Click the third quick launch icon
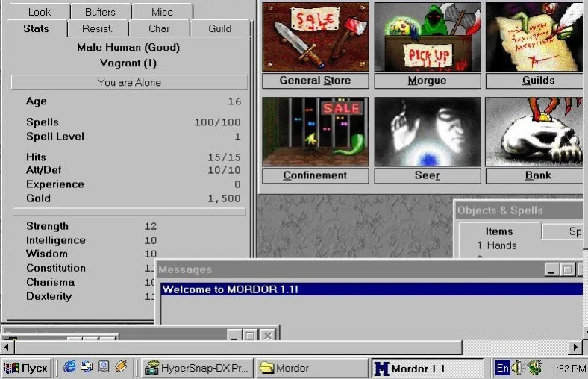Screen dimensions: 588x379 (x=104, y=366)
